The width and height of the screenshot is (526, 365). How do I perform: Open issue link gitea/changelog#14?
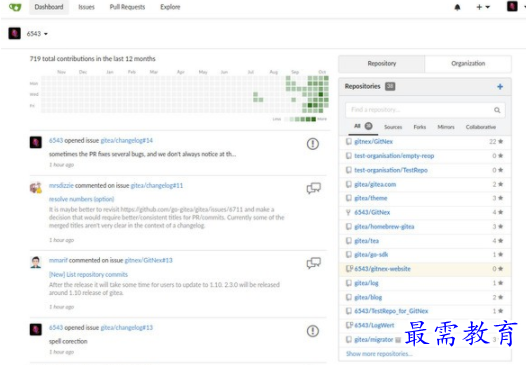(126, 140)
